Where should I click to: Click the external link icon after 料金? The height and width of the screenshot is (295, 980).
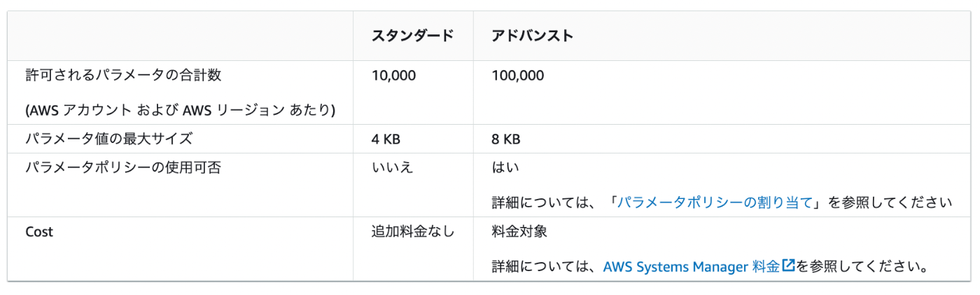coord(789,266)
